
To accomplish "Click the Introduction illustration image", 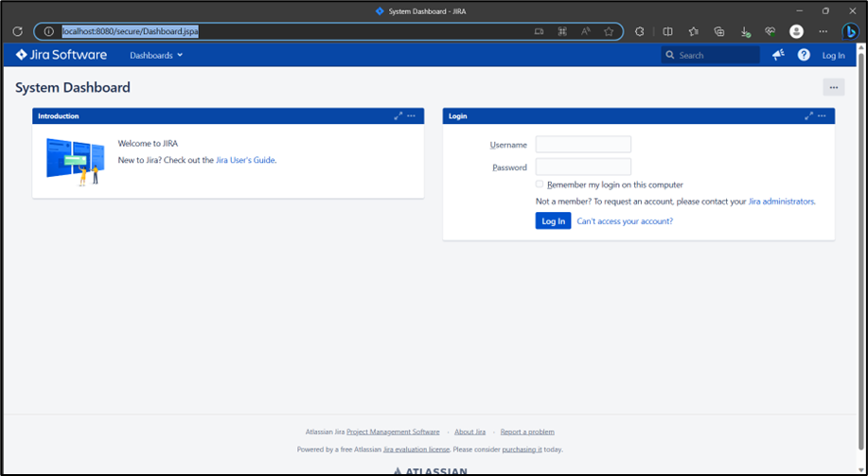I will point(76,162).
